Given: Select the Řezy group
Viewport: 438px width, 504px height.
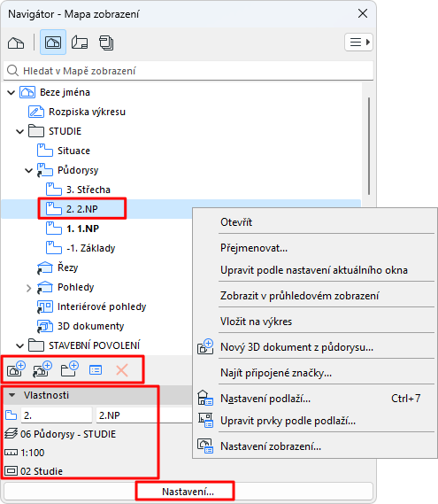Looking at the screenshot, I should click(67, 268).
